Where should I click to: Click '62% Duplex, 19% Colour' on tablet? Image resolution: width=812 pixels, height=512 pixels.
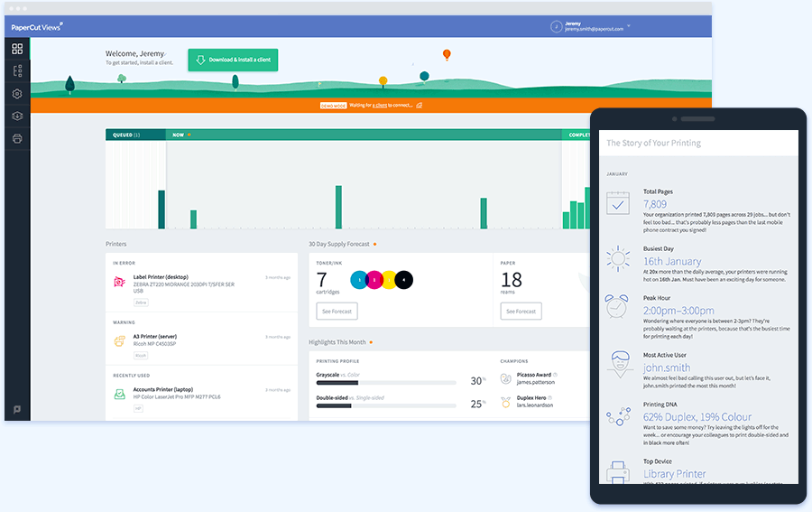pos(697,416)
